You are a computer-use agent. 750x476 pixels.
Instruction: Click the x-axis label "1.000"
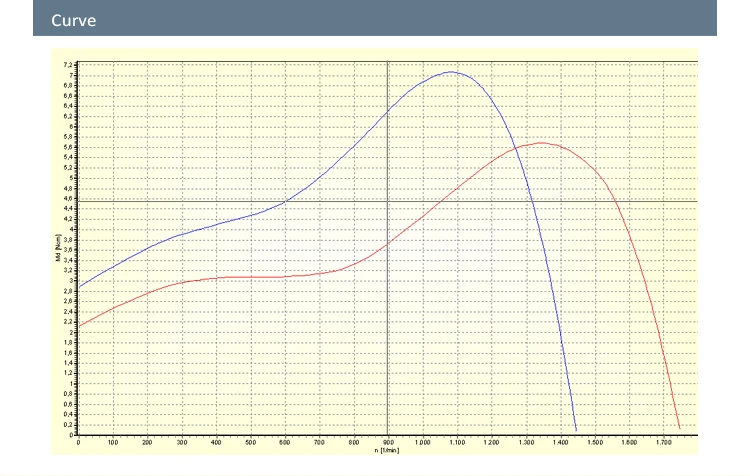[x=422, y=443]
